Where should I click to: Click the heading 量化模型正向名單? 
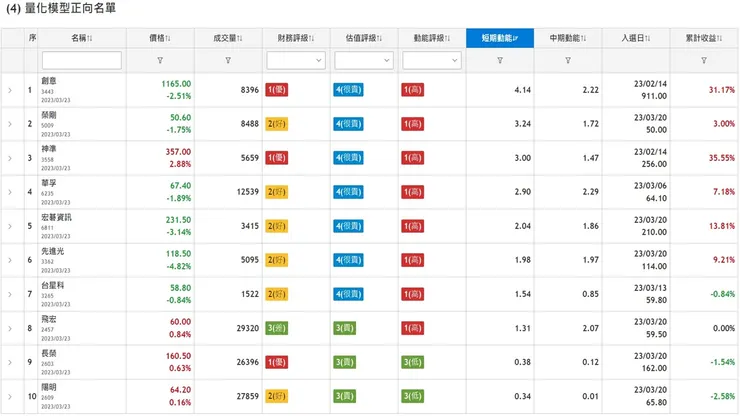[70, 8]
